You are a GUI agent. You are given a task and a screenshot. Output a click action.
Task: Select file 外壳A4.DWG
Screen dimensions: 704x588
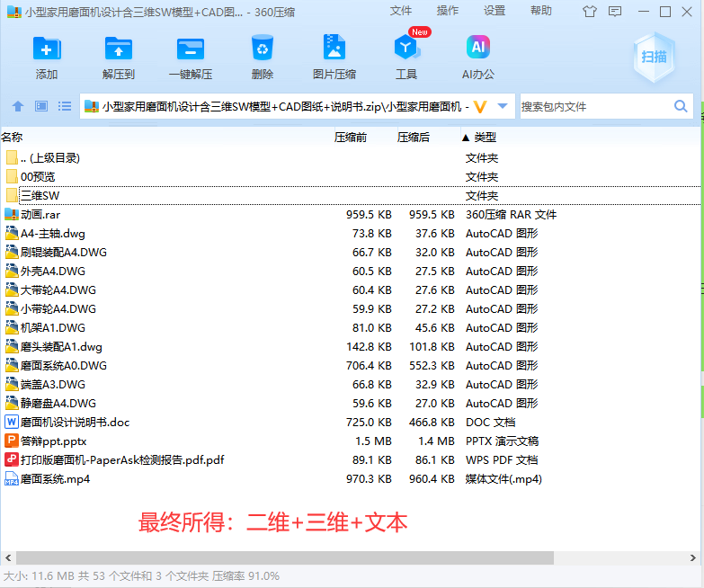pyautogui.click(x=53, y=272)
